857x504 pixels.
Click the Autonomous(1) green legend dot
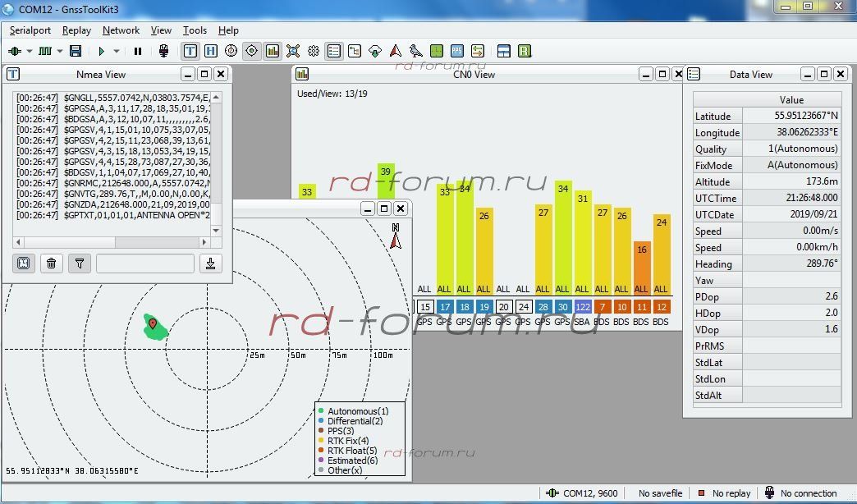pyautogui.click(x=321, y=411)
